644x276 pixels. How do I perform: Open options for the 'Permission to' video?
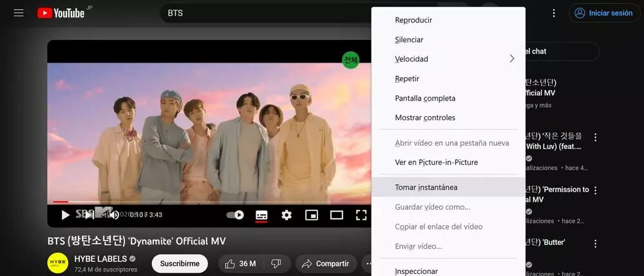[596, 191]
